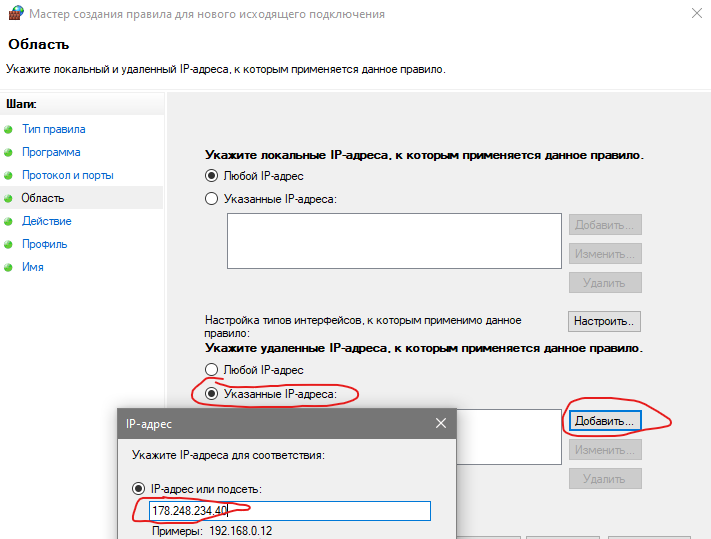Click the IP-адрес dialog title bar
Viewport: 711px width, 539px height.
tap(287, 423)
